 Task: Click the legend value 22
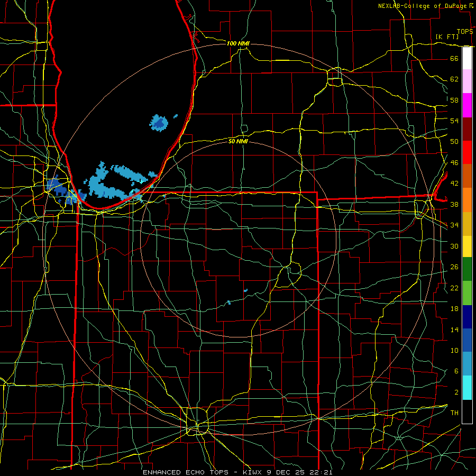[x=454, y=288]
